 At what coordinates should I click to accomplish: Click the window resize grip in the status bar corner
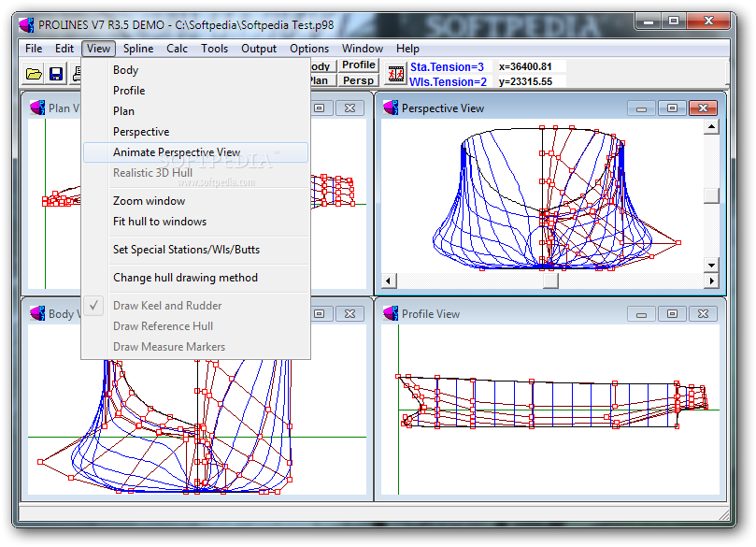pos(723,514)
